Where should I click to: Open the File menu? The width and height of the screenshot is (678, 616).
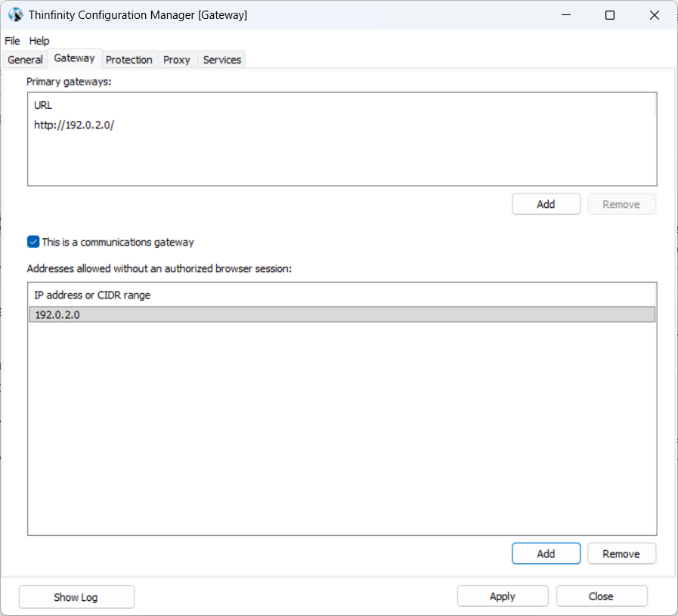coord(12,41)
